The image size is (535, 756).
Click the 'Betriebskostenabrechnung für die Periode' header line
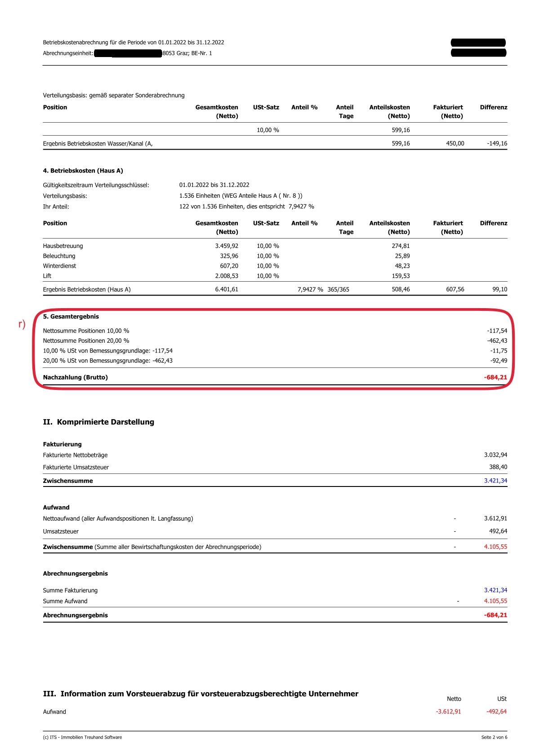[x=133, y=43]
